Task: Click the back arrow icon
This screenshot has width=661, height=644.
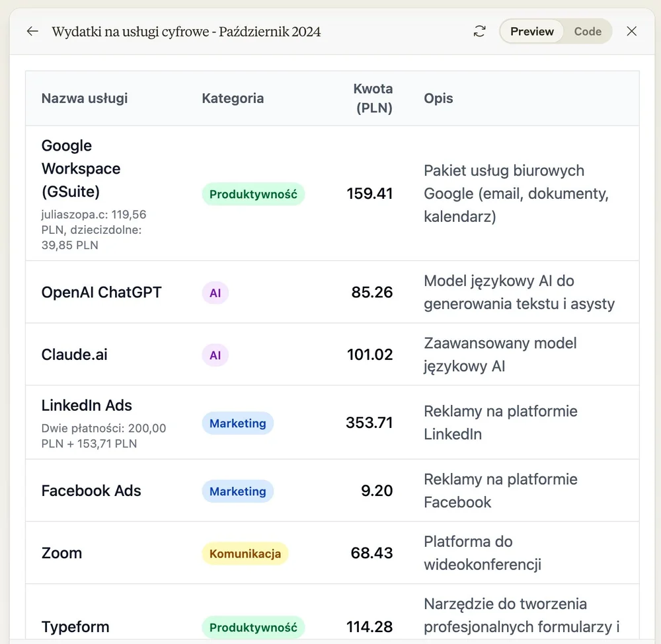Action: [32, 32]
